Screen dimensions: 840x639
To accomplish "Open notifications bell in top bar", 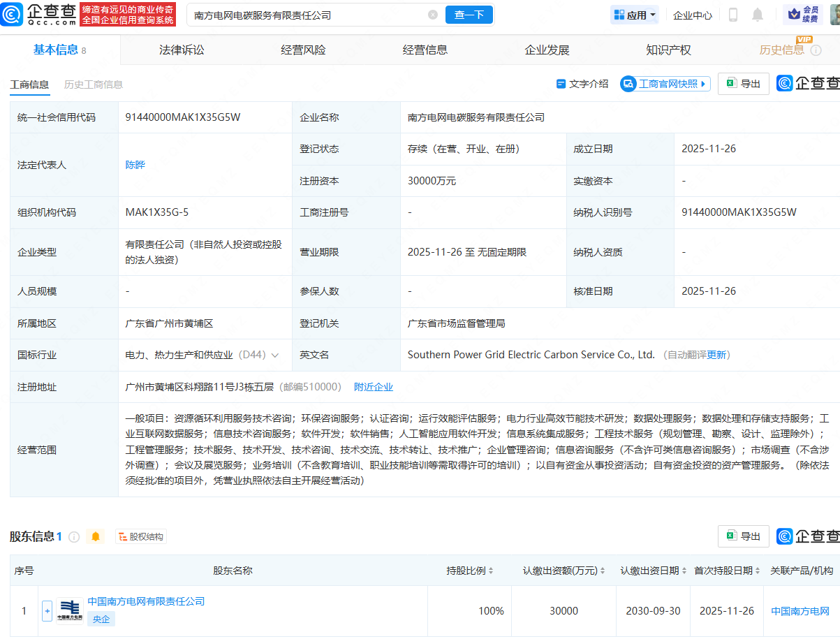I will pos(758,15).
